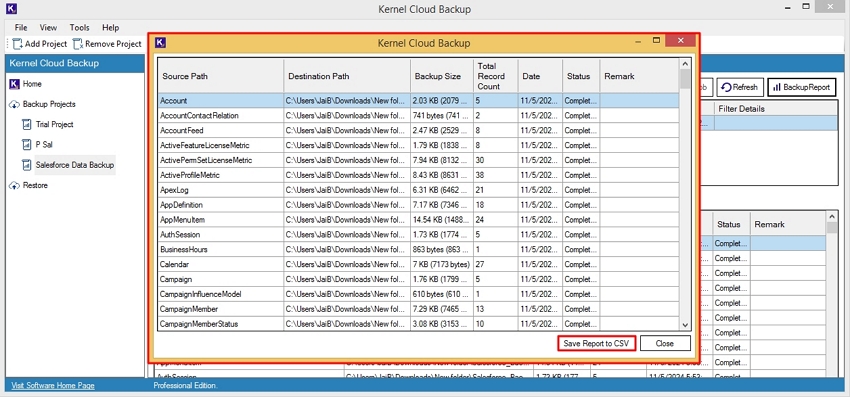Image resolution: width=850 pixels, height=397 pixels.
Task: Select the Campaign row
Action: 418,279
